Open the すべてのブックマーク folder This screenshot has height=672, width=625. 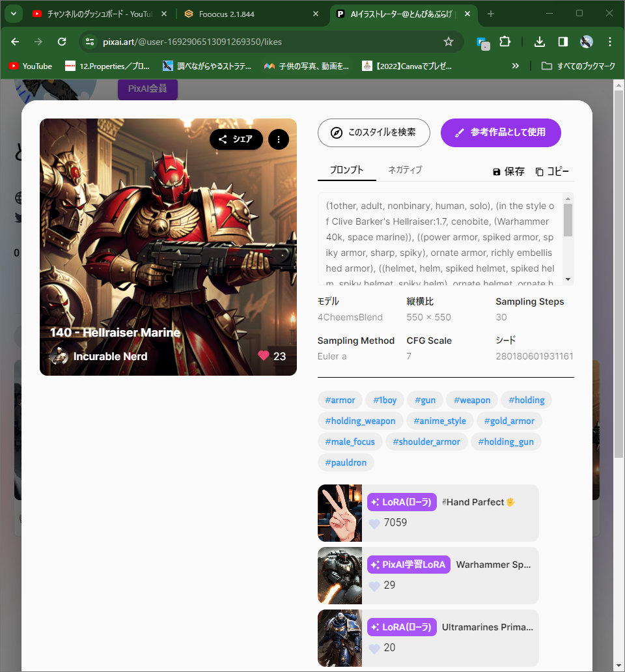coord(578,66)
